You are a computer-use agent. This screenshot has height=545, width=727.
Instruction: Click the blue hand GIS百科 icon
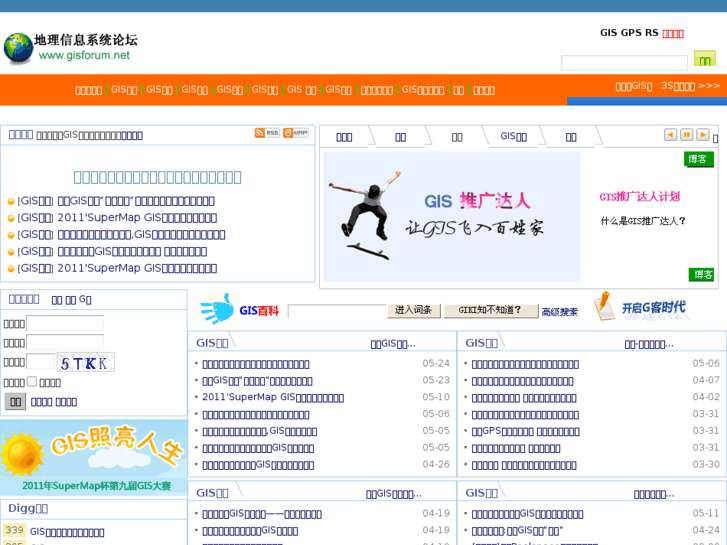tap(215, 309)
